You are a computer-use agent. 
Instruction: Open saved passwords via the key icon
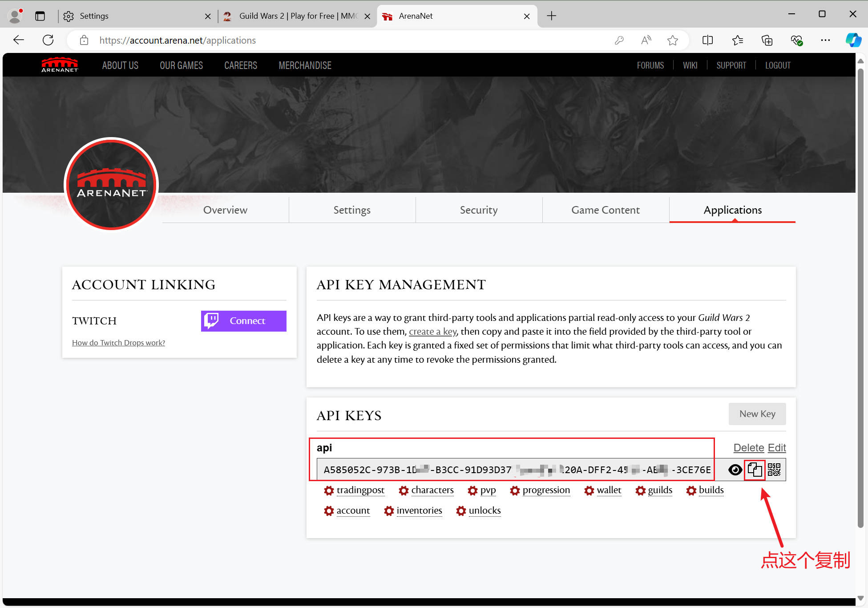(619, 41)
